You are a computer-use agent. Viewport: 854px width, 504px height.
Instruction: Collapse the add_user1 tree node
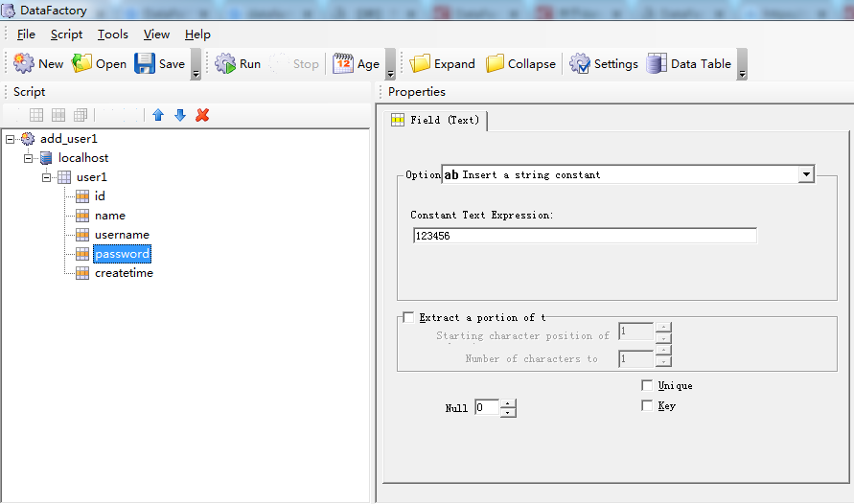click(x=10, y=139)
